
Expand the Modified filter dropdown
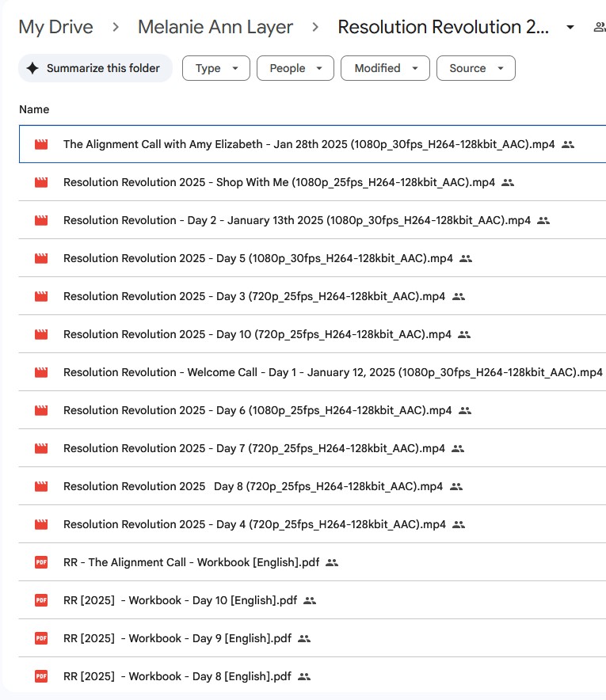pyautogui.click(x=385, y=68)
